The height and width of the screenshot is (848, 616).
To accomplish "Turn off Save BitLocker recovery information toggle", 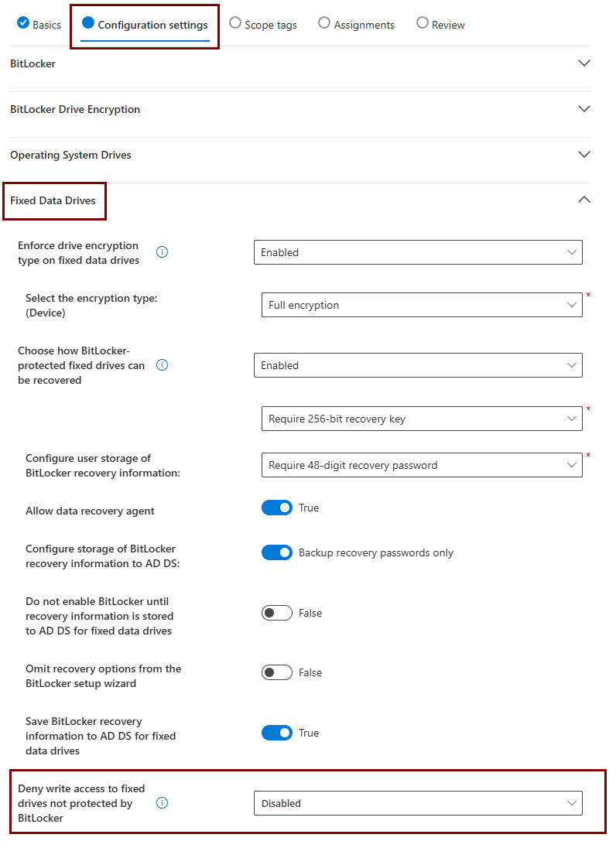I will tap(277, 733).
